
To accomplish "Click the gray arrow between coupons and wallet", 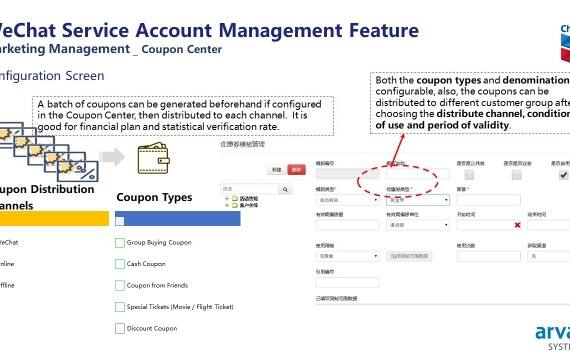I will pos(113,157).
